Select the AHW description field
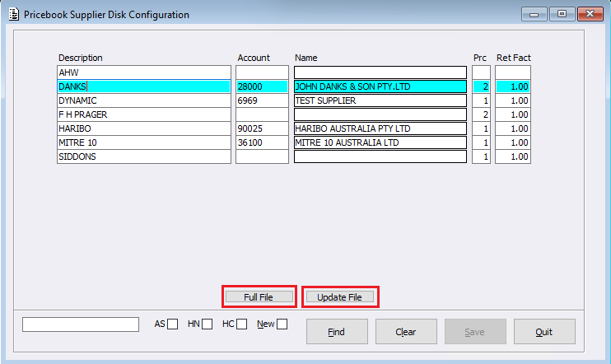This screenshot has height=364, width=611. tap(144, 72)
